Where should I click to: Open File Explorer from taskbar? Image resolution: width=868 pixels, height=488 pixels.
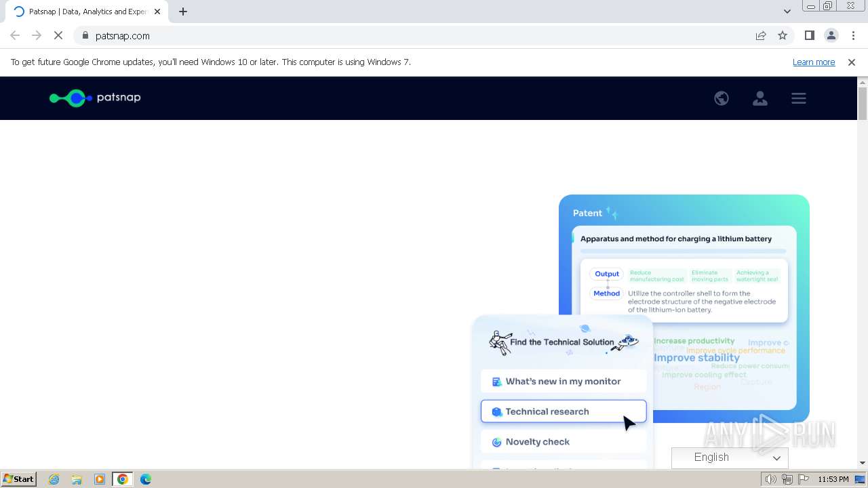(77, 479)
